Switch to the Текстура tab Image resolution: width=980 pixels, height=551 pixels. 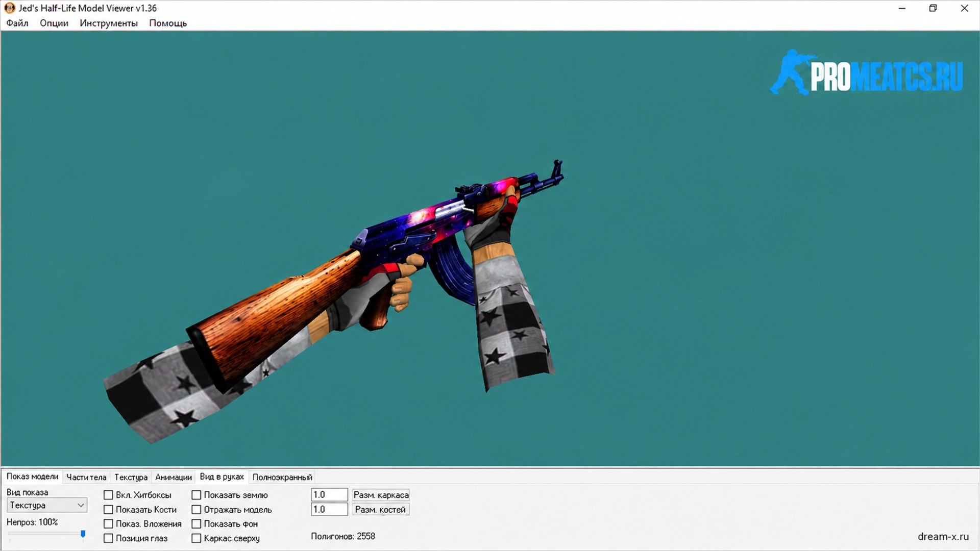(x=131, y=477)
